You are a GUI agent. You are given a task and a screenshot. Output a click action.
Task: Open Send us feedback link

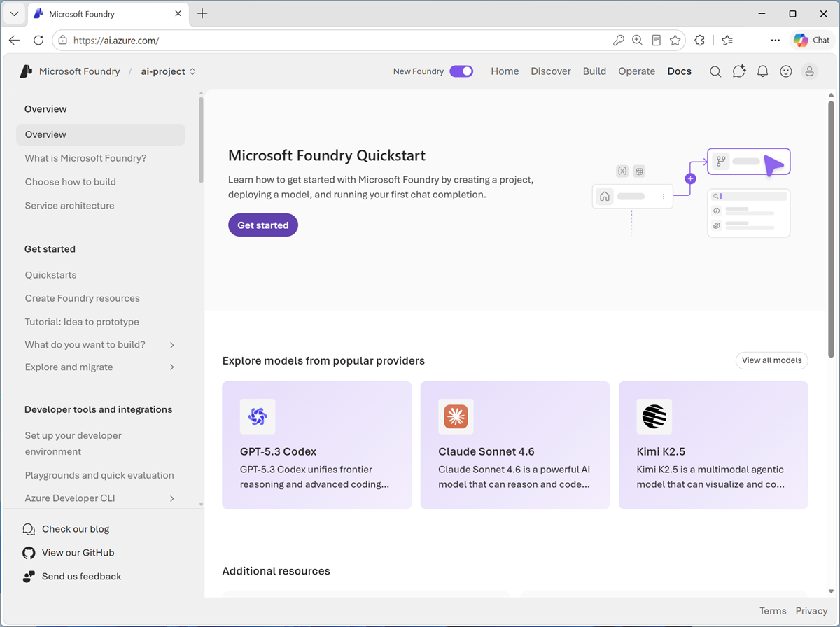(x=81, y=577)
